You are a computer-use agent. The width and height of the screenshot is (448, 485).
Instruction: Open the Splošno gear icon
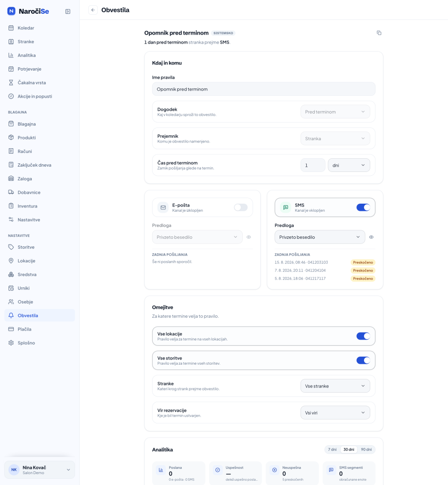(11, 343)
